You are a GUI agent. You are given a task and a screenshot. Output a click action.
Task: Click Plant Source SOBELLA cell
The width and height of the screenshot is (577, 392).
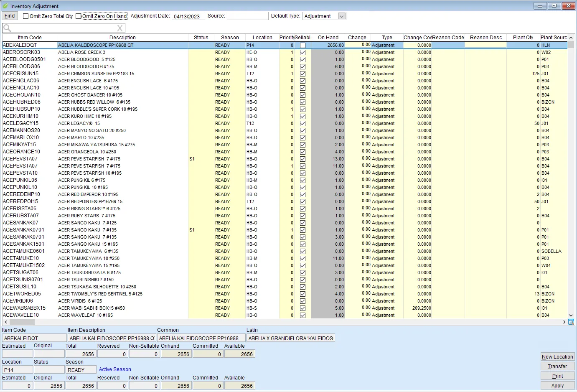point(552,251)
